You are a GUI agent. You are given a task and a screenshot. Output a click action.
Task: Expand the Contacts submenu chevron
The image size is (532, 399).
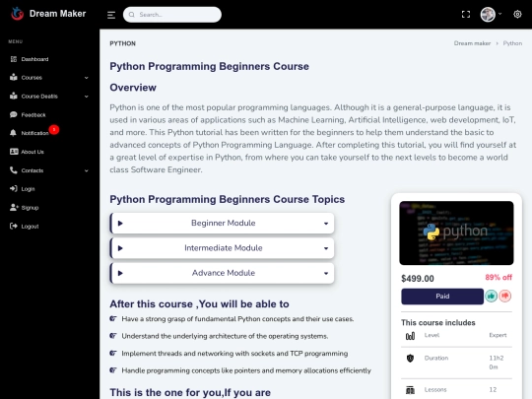coord(86,170)
